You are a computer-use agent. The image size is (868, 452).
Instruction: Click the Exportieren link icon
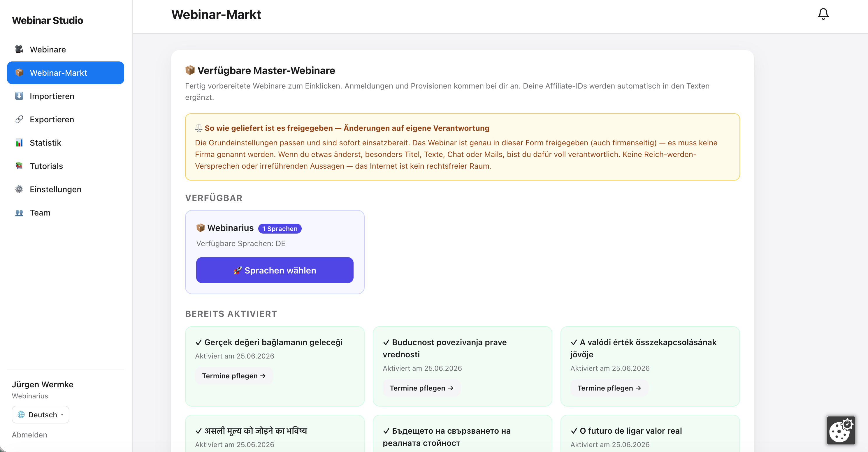(x=19, y=119)
